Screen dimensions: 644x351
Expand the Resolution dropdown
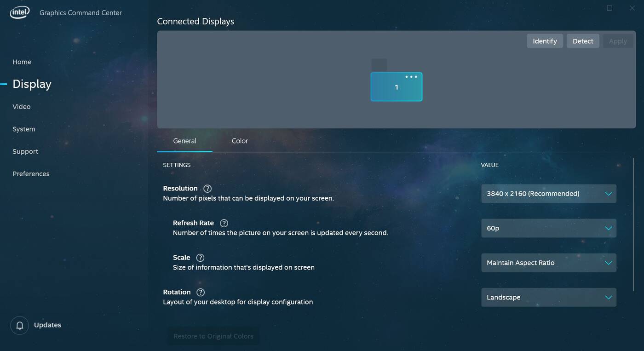coord(548,194)
